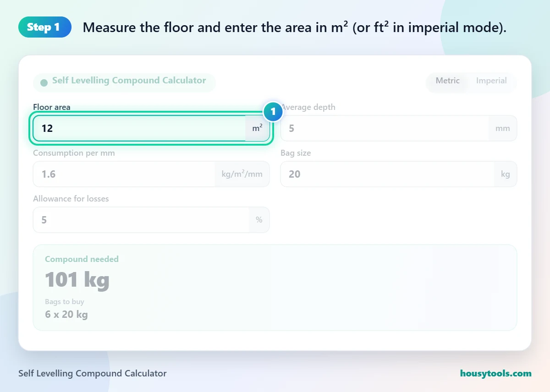Switch to Metric units
Image resolution: width=550 pixels, height=392 pixels.
(447, 81)
